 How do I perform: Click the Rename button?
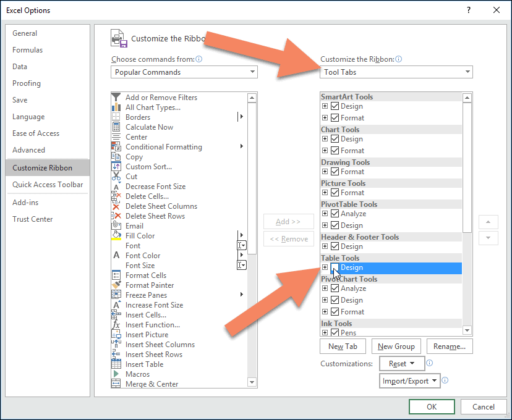tap(450, 346)
